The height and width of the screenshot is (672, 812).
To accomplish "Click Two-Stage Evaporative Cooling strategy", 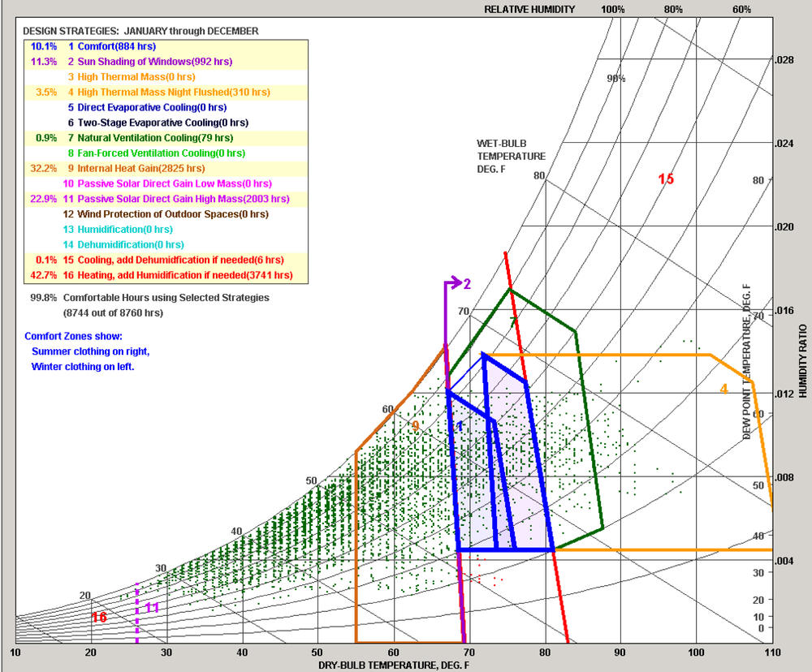I will 158,123.
